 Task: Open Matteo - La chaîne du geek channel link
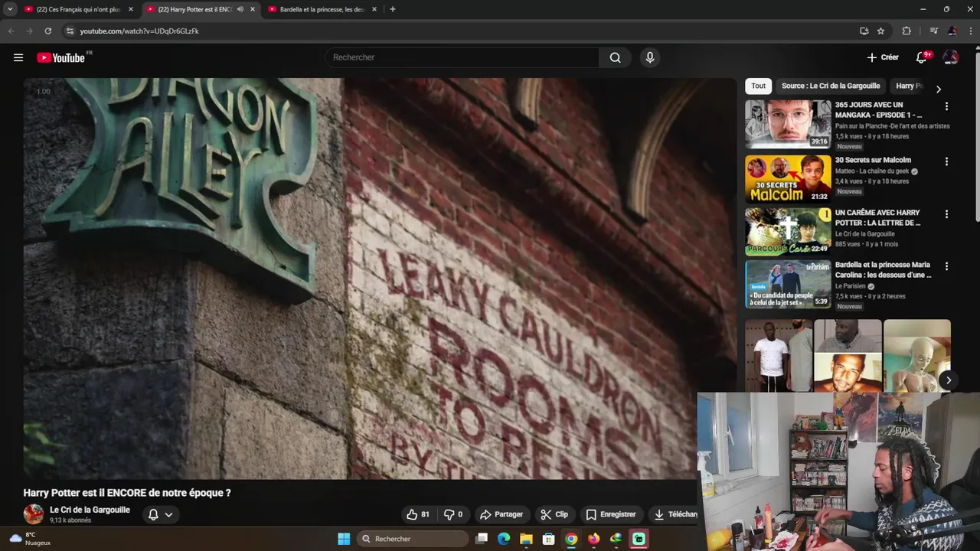click(x=872, y=171)
